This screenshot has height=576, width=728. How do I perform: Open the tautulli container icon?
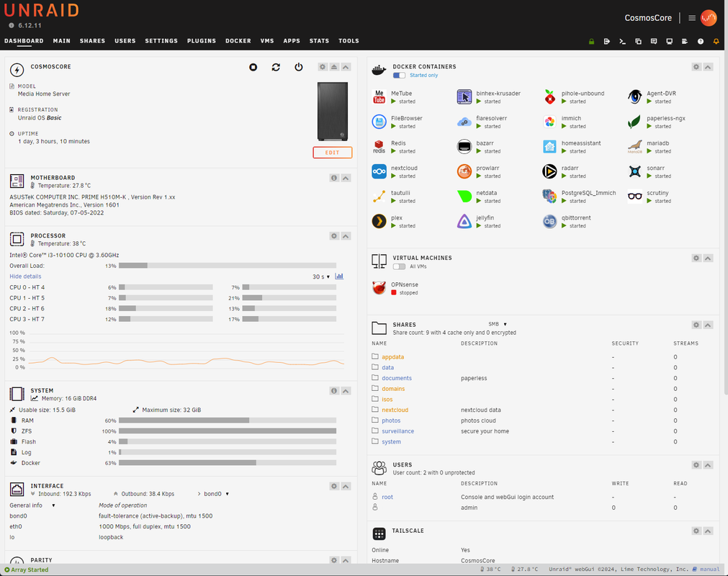(x=379, y=197)
